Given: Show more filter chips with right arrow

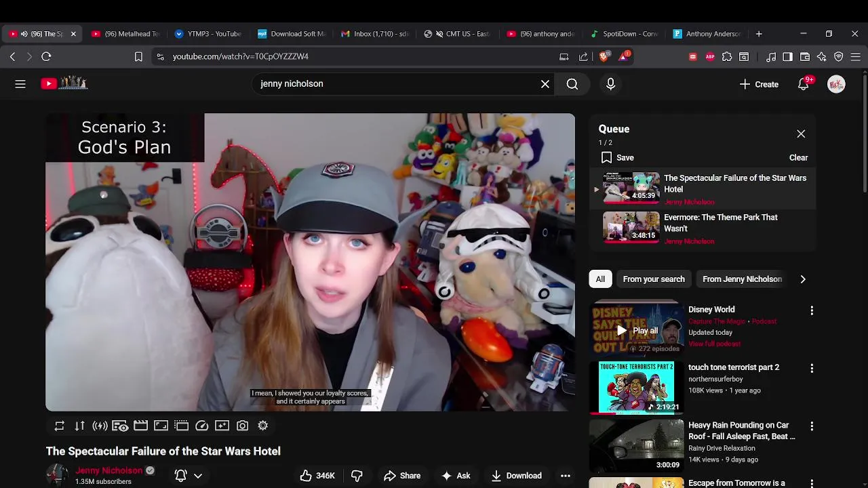Looking at the screenshot, I should [803, 279].
